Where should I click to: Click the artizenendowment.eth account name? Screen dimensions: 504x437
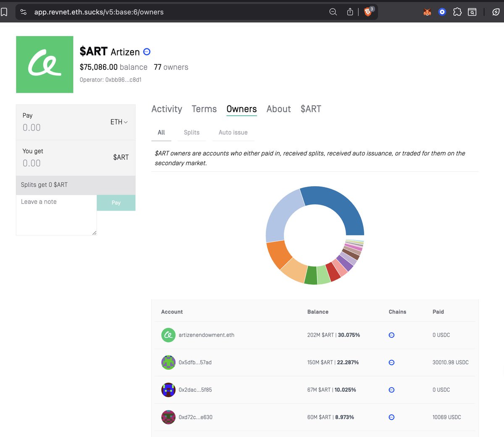pyautogui.click(x=207, y=335)
